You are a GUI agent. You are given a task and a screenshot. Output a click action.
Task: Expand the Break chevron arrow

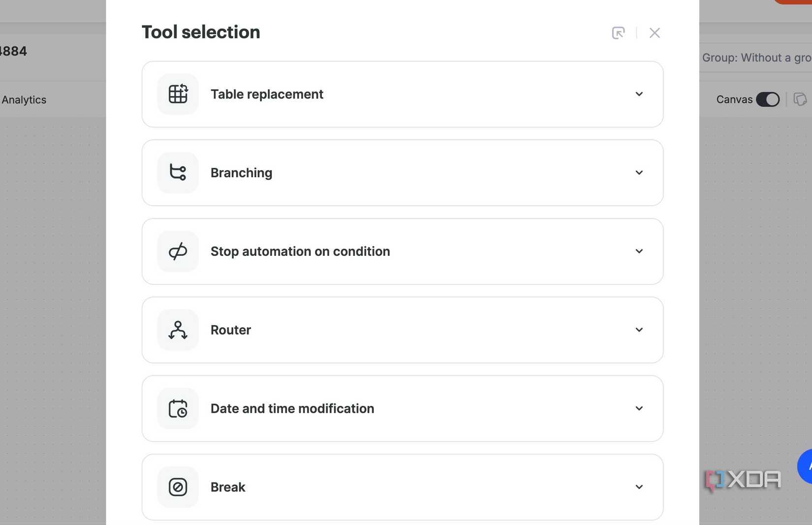click(x=639, y=487)
